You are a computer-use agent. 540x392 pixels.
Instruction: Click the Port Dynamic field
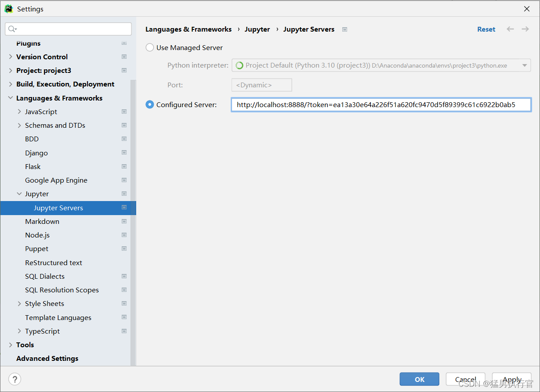[262, 85]
